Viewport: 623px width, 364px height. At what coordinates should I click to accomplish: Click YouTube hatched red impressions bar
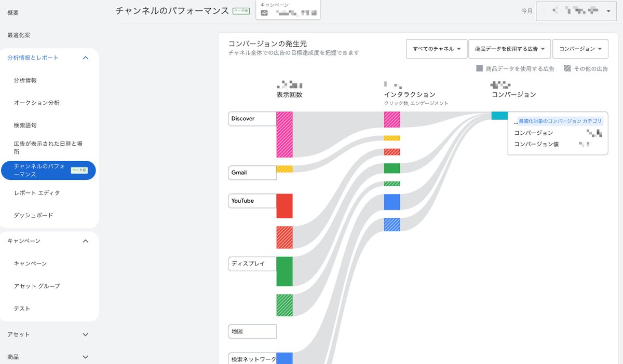pyautogui.click(x=285, y=237)
